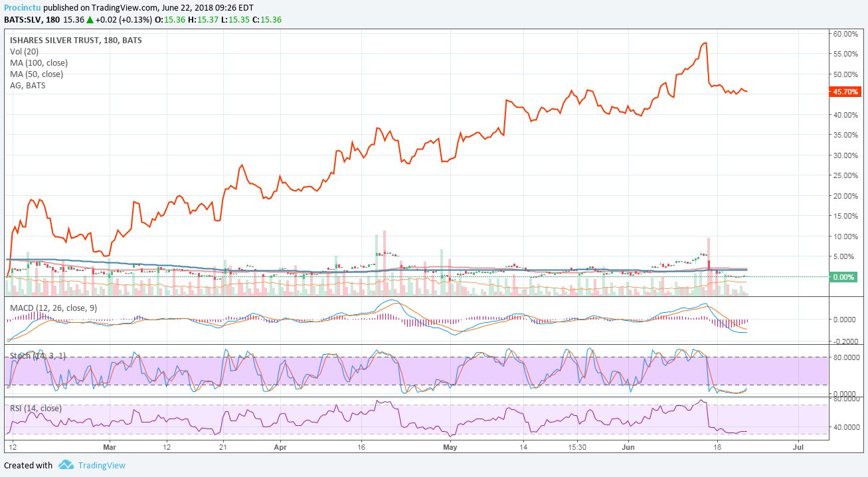
Task: Click the TradingView cloud logo icon at the bottom
Action: point(66,465)
